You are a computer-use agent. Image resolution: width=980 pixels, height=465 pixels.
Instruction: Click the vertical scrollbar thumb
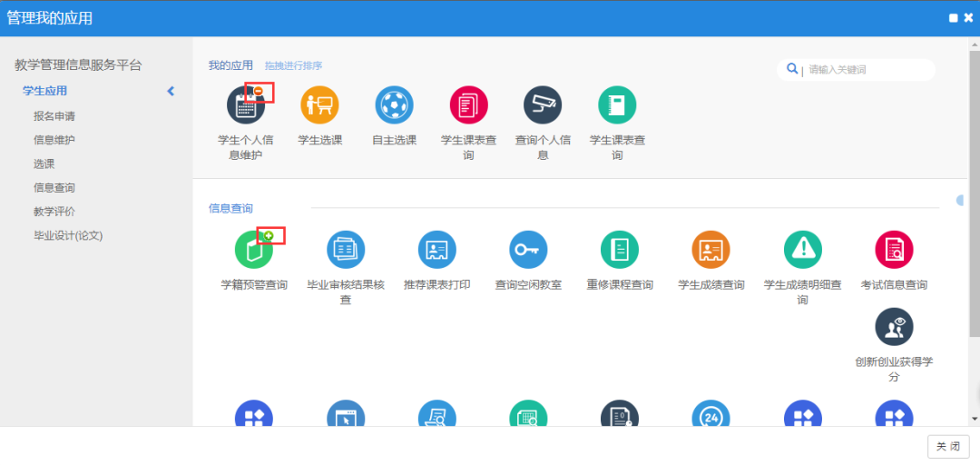pyautogui.click(x=975, y=194)
